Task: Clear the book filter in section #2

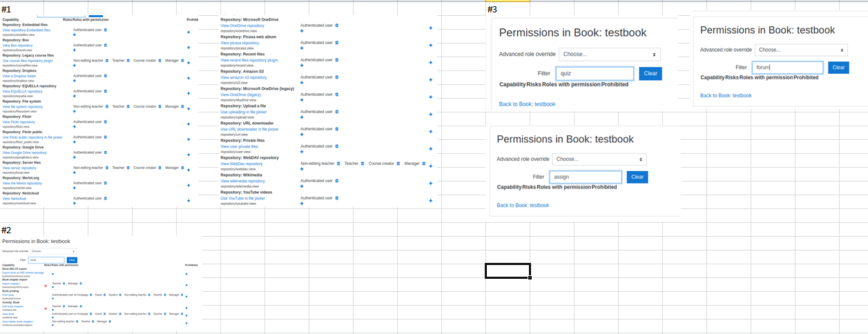Action: pos(72,260)
